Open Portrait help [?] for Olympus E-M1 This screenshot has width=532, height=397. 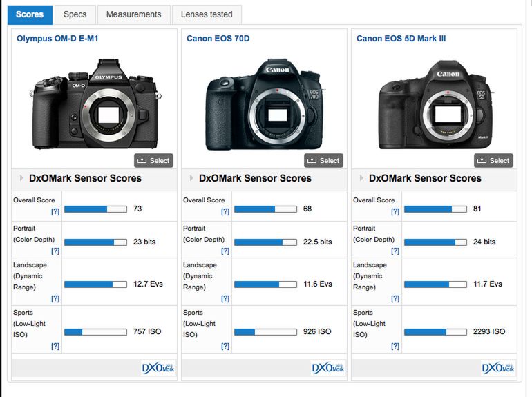click(x=55, y=251)
